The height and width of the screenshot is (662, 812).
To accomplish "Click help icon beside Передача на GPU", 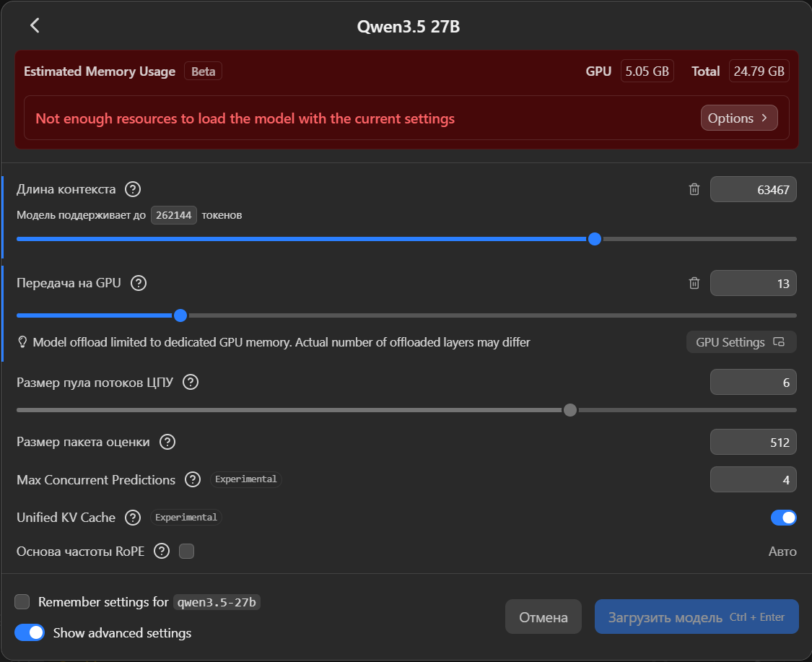I will pyautogui.click(x=139, y=283).
